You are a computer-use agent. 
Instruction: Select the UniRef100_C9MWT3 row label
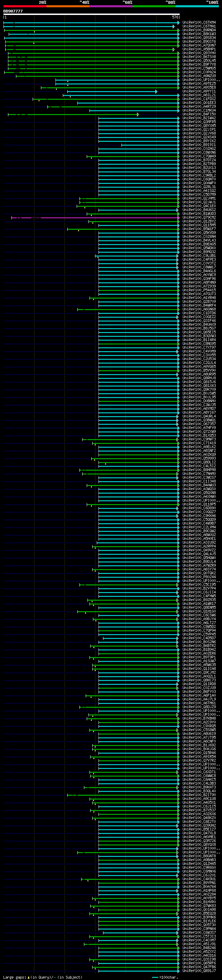(199, 439)
